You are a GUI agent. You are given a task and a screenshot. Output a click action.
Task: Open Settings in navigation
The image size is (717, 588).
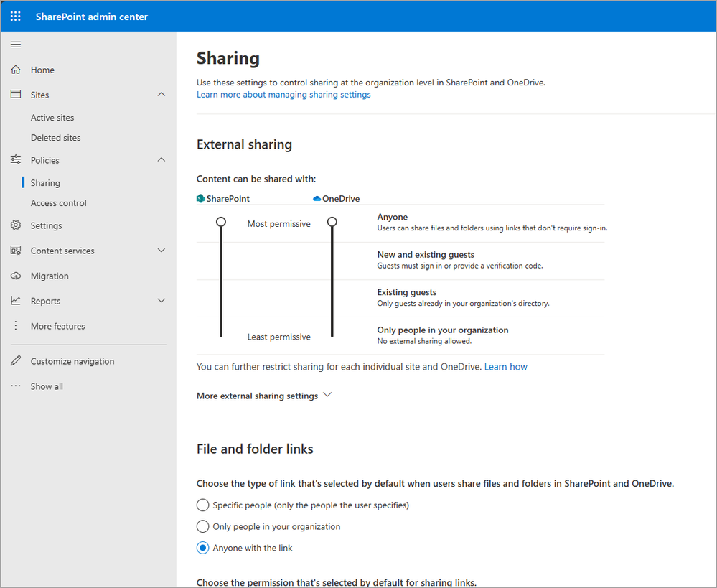click(x=46, y=225)
